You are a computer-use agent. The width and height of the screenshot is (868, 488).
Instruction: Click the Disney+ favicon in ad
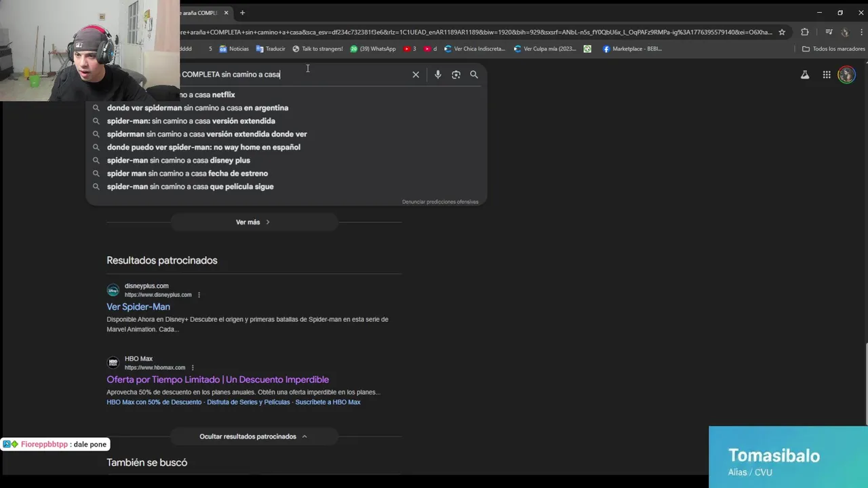click(113, 290)
